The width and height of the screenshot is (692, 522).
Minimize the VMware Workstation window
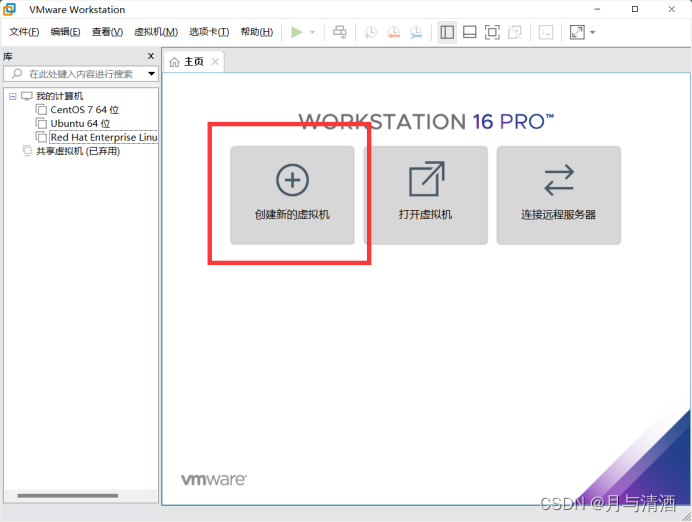tap(597, 9)
